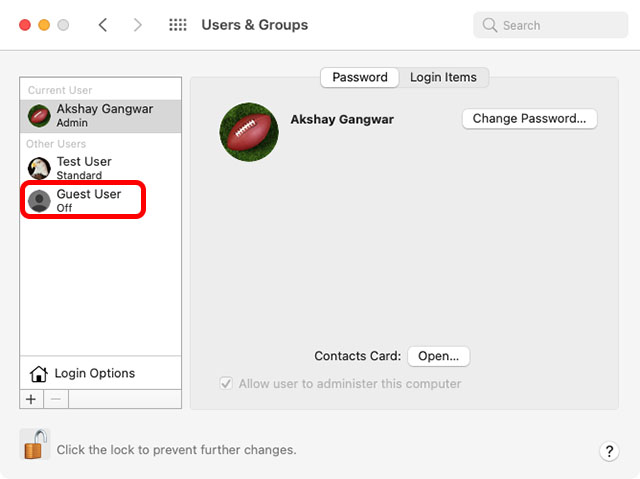
Task: Remove user with the minus button
Action: point(56,399)
